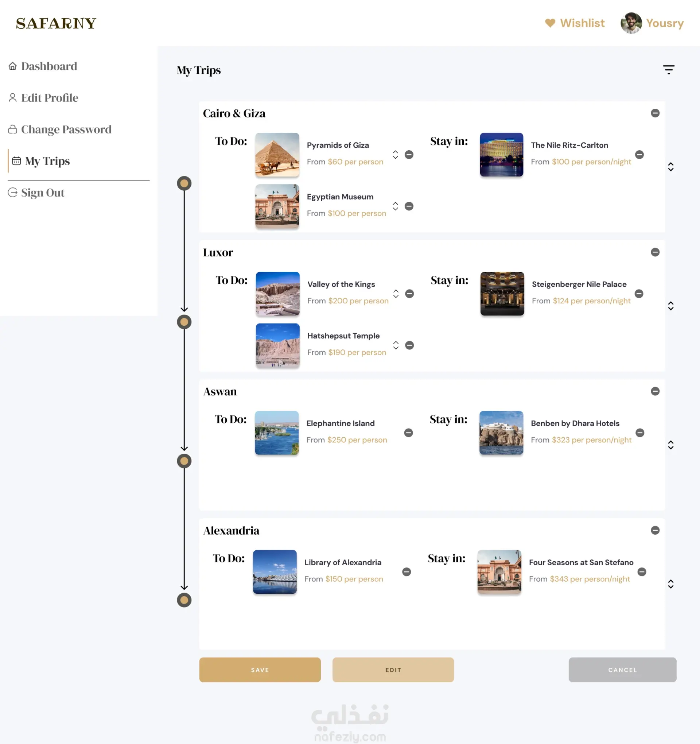The height and width of the screenshot is (744, 700).
Task: Reorder Pyramids of Giza with its arrows
Action: point(396,155)
